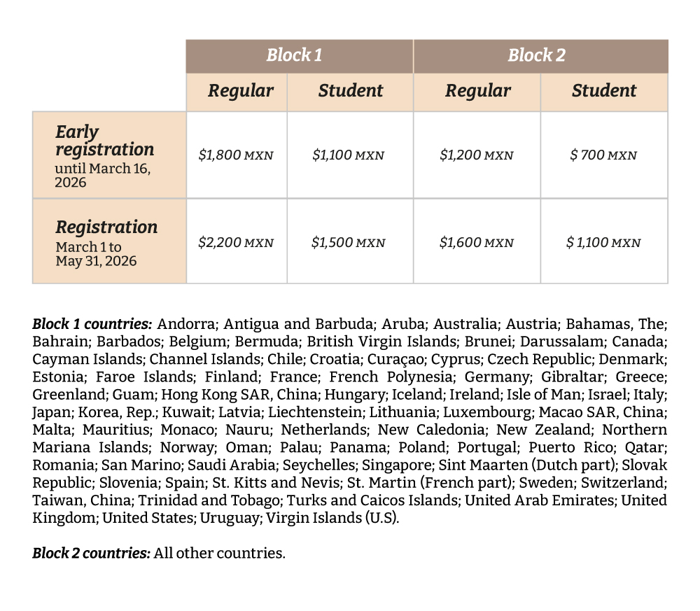Click the 'until March 16, 2026' deadline text
Viewport: 700px width, 611px height.
click(103, 175)
